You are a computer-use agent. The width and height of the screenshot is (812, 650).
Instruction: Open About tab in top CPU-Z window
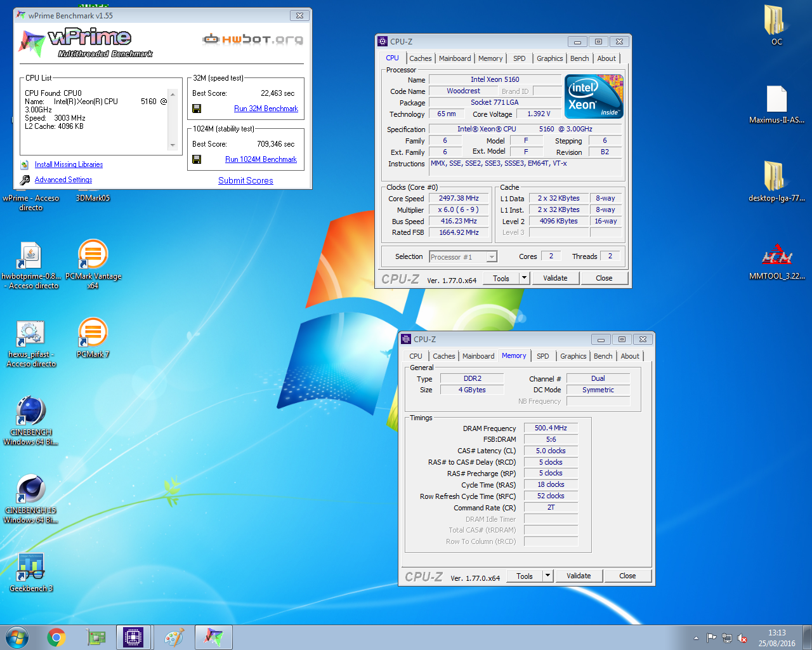(606, 58)
